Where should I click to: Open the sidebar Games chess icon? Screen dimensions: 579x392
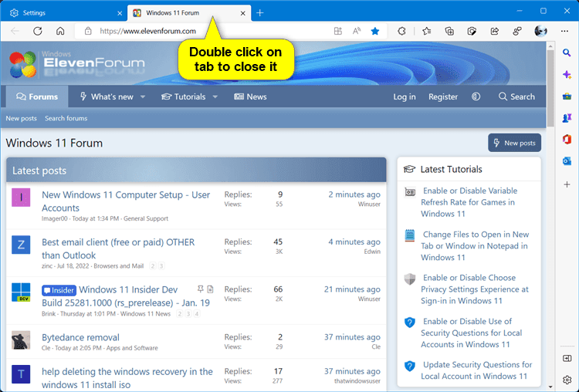pos(567,118)
